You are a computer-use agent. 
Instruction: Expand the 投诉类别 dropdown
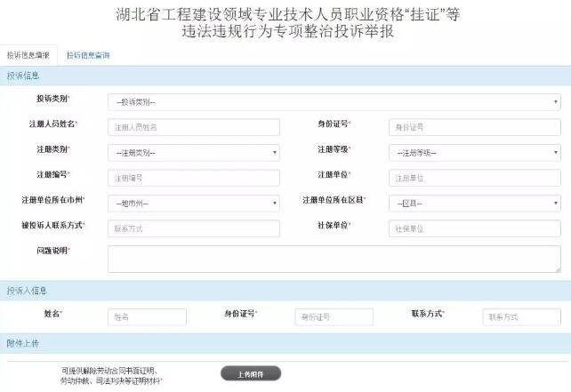click(x=334, y=102)
